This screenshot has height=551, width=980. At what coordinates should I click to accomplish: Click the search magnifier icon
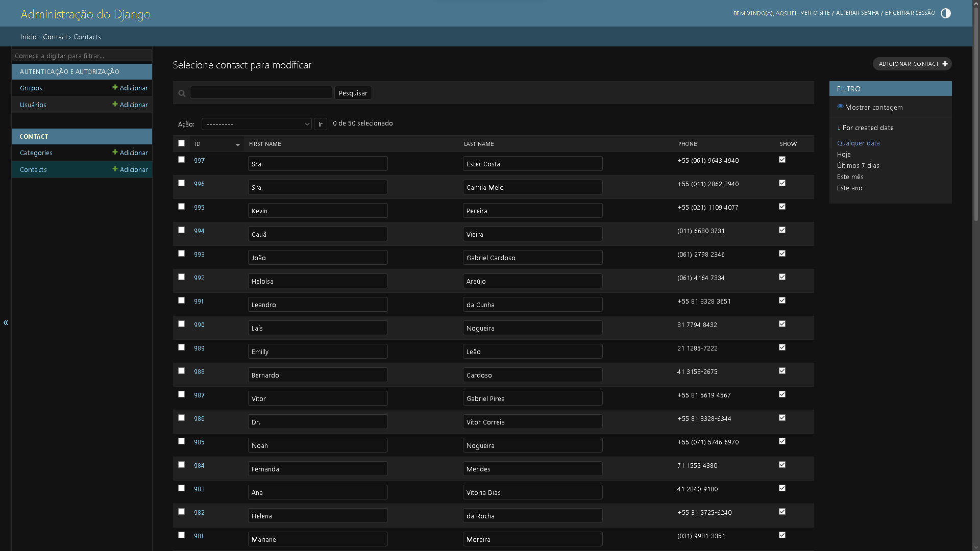coord(182,93)
